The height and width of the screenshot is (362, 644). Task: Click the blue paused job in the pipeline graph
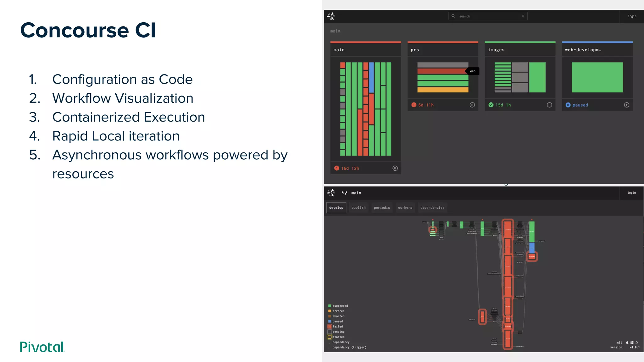pyautogui.click(x=532, y=248)
